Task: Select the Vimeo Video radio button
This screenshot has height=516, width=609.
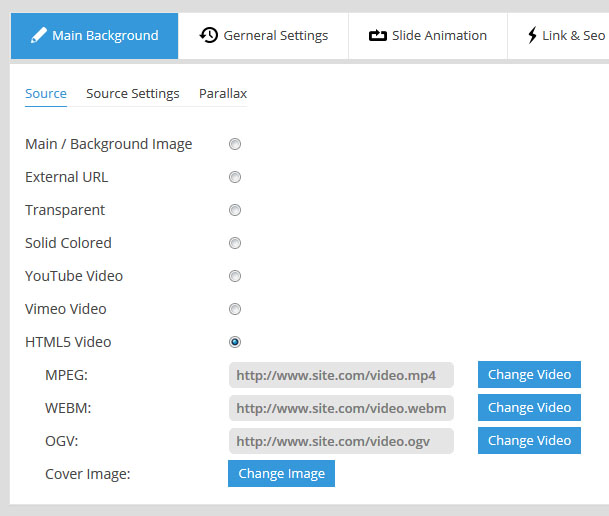Action: [235, 309]
